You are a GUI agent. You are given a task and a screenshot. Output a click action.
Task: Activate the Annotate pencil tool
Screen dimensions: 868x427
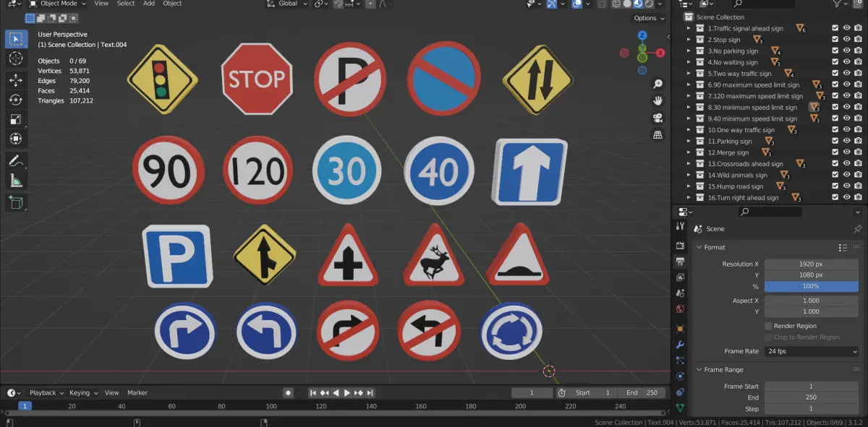16,160
